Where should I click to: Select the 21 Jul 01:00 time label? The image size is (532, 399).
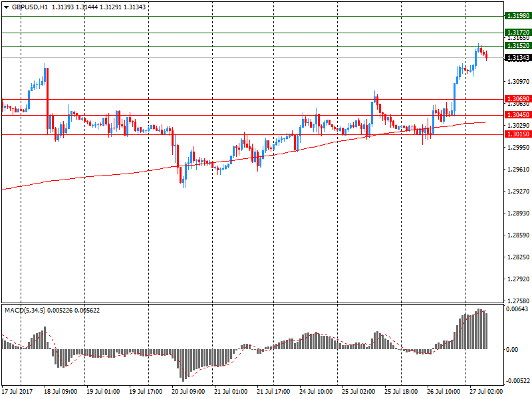(231, 392)
